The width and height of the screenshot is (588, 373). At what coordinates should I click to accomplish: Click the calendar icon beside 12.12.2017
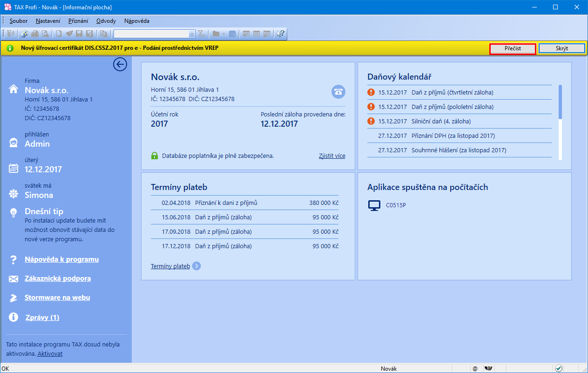(14, 169)
